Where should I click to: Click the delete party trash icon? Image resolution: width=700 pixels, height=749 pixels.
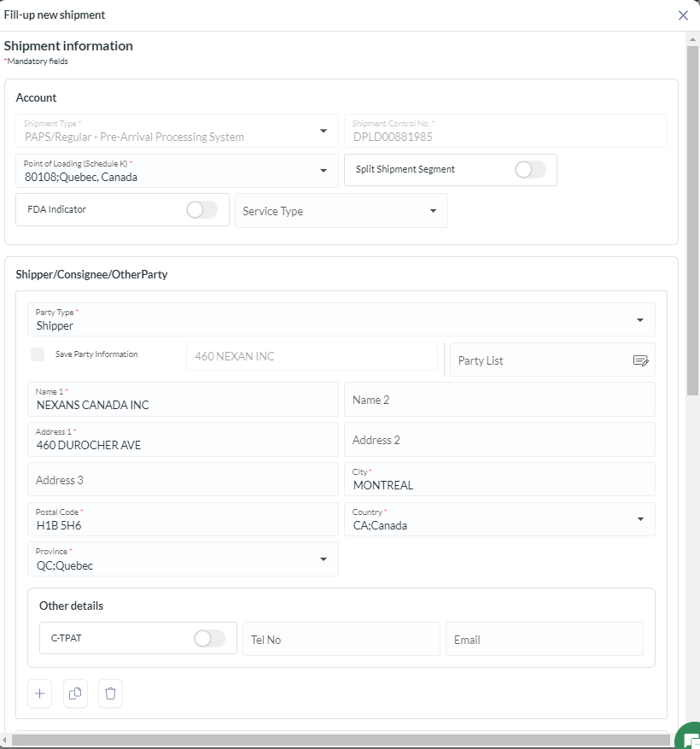point(110,693)
